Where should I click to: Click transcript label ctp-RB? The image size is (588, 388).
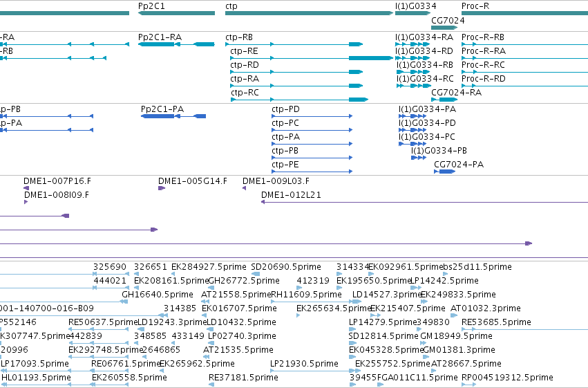pyautogui.click(x=239, y=37)
